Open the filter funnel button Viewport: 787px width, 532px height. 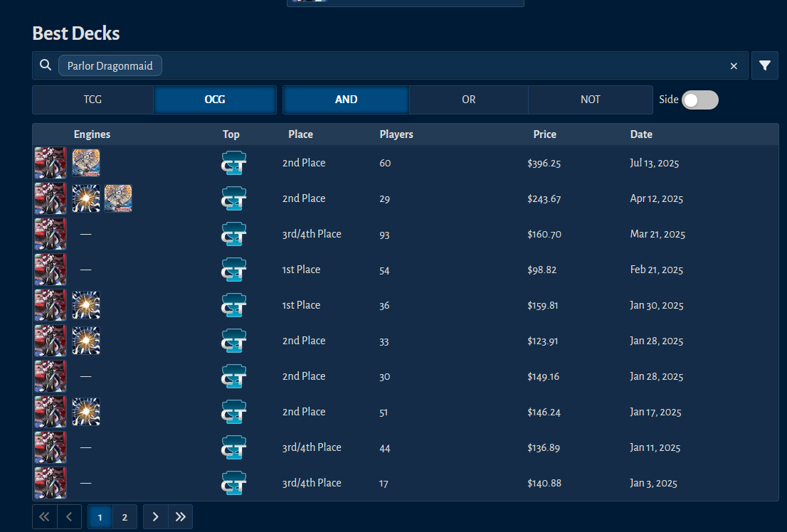click(x=765, y=65)
